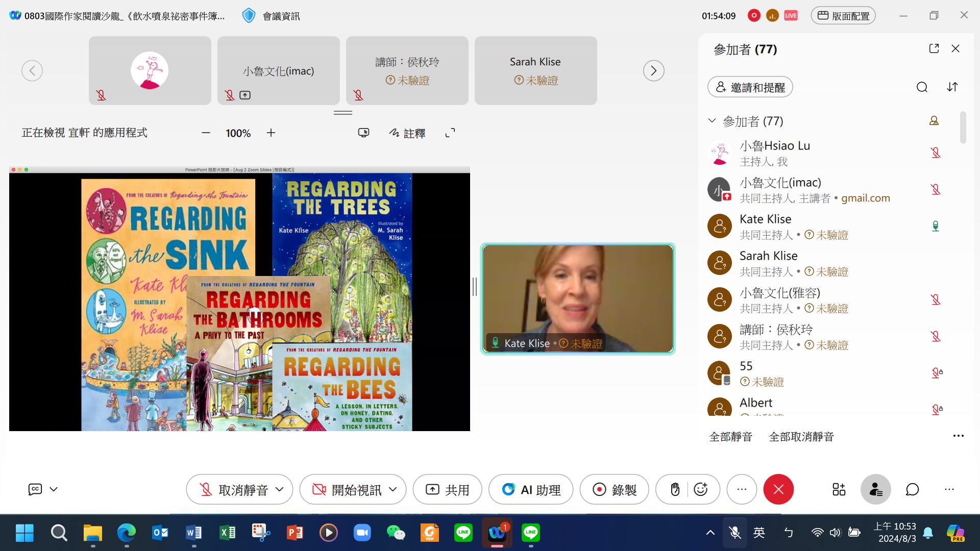Open the 版面配置 layout button
This screenshot has width=980, height=551.
point(843,16)
